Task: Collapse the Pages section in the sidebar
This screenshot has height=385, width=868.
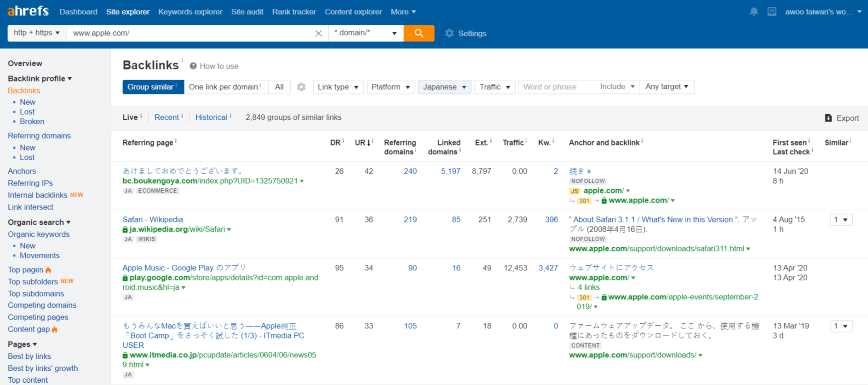Action: [22, 344]
